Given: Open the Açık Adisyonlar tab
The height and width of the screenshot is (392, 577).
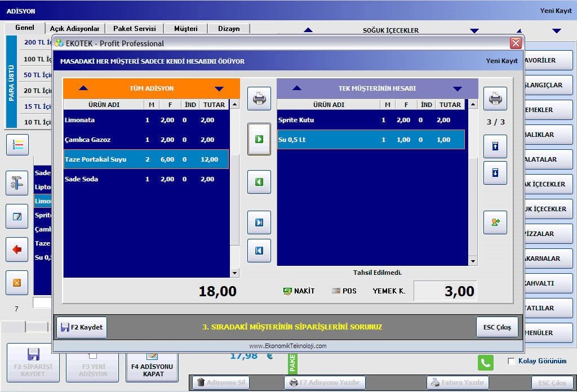Looking at the screenshot, I should (x=74, y=28).
